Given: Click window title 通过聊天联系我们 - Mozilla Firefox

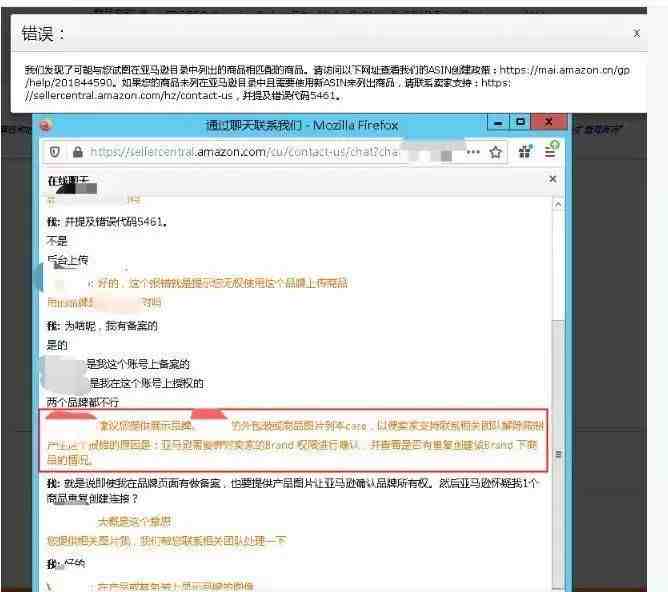Looking at the screenshot, I should 302,125.
